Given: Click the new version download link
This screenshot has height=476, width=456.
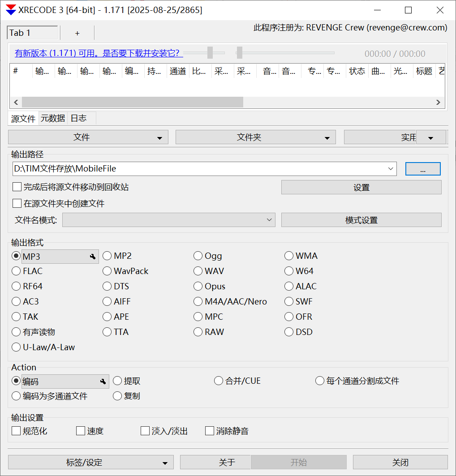Looking at the screenshot, I should click(x=99, y=53).
